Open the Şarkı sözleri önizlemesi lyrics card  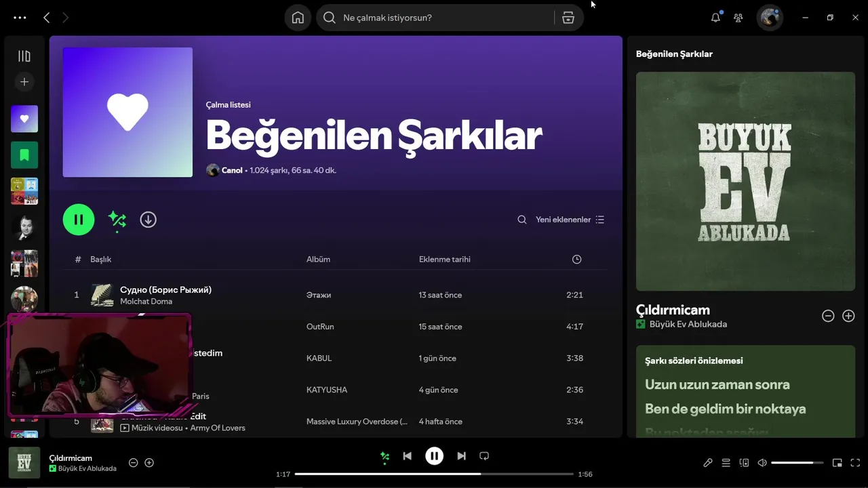click(745, 391)
